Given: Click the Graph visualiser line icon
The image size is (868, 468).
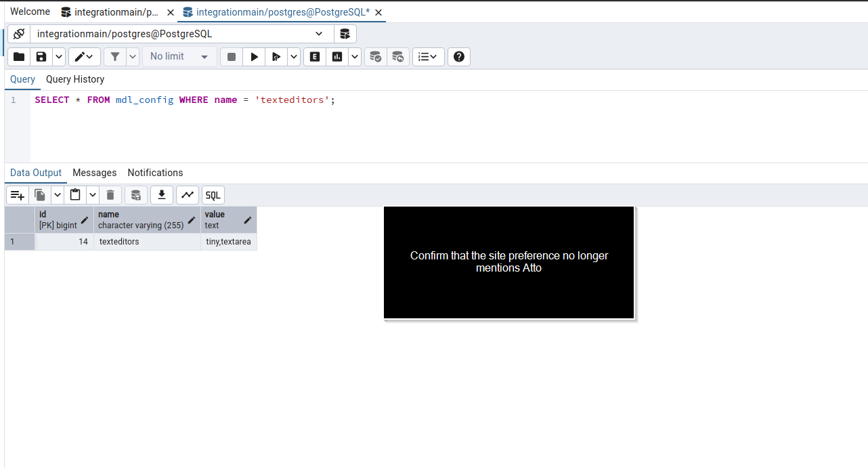Looking at the screenshot, I should [188, 195].
